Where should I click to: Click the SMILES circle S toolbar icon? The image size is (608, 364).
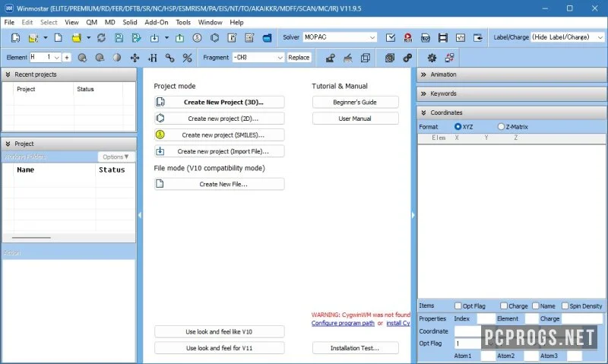[197, 37]
